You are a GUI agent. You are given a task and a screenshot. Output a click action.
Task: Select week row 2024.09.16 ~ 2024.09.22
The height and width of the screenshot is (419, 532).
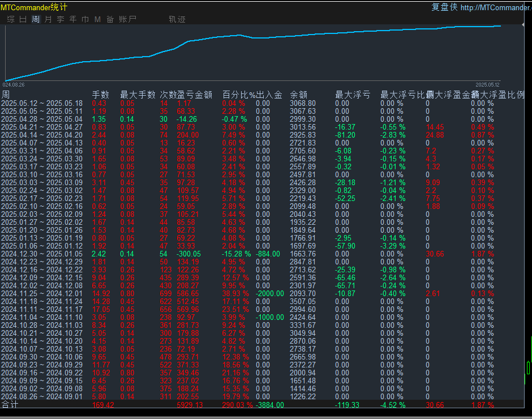coord(262,373)
